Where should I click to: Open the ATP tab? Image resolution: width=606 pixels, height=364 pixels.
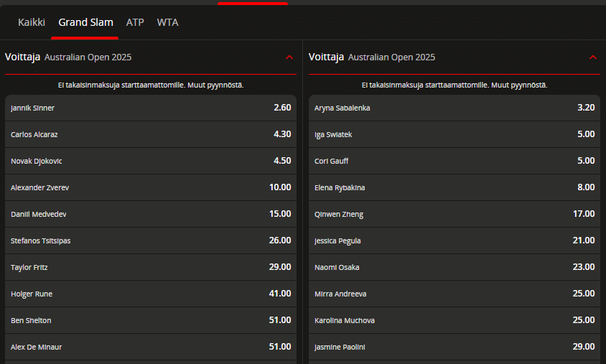click(135, 22)
